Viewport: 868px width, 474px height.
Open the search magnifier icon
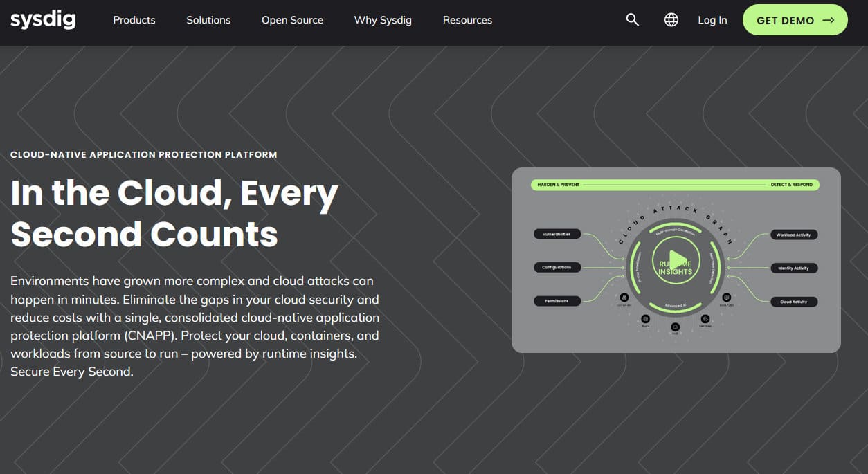click(x=632, y=20)
